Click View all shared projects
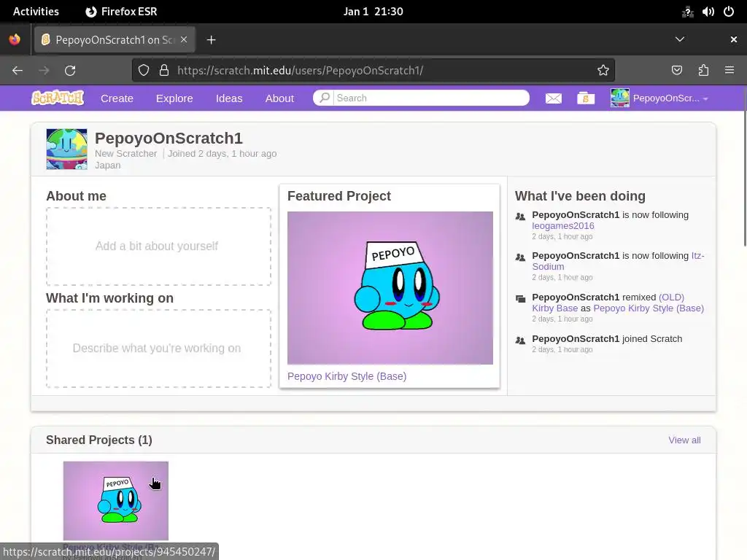The width and height of the screenshot is (747, 560). pos(684,440)
